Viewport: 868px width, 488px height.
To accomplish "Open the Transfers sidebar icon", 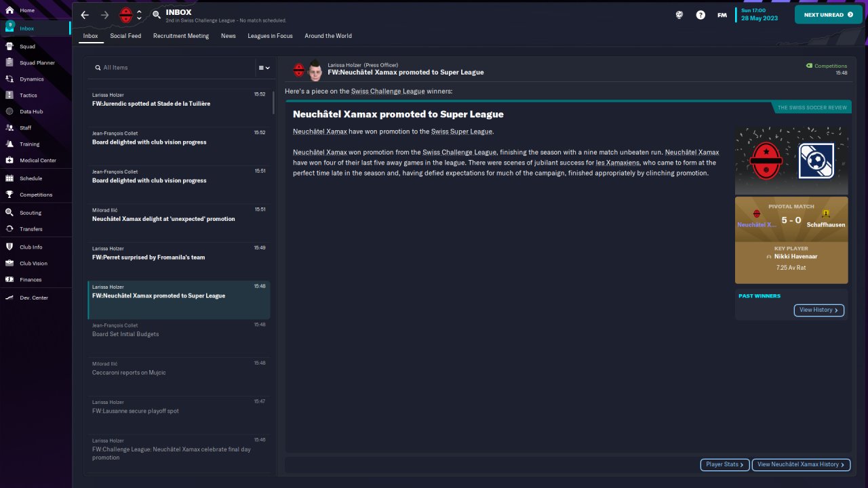I will [9, 229].
